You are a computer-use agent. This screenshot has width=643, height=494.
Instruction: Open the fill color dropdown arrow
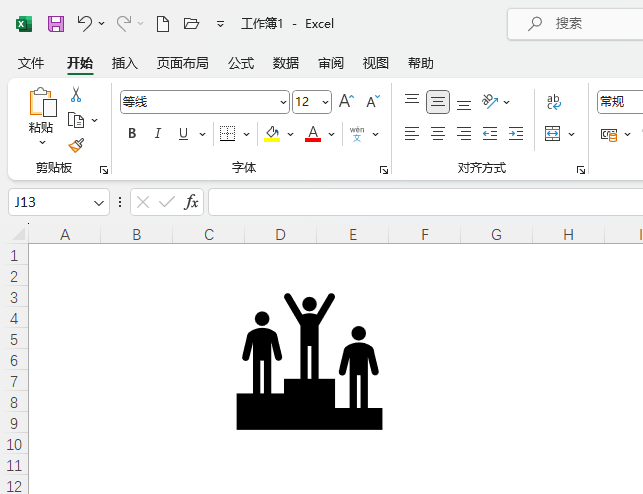click(290, 134)
